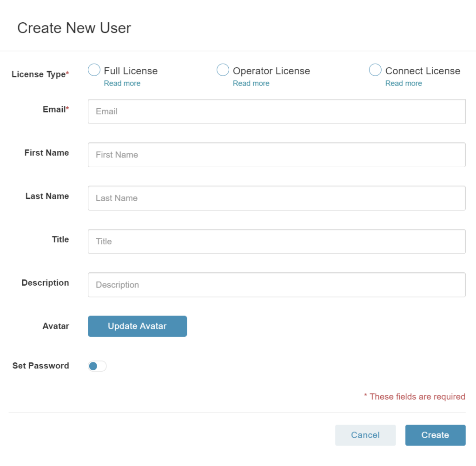The image size is (476, 466).
Task: Toggle the Set Password switch
Action: point(97,366)
